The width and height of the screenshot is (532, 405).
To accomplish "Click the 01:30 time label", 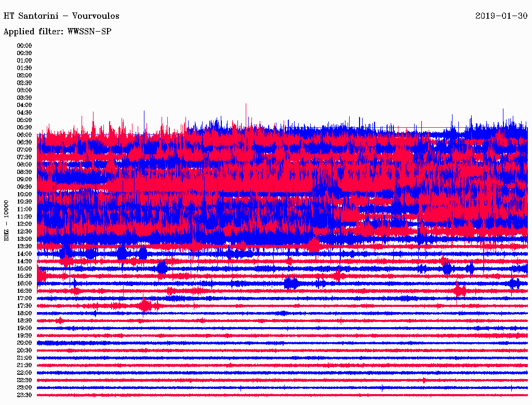I will click(x=24, y=68).
